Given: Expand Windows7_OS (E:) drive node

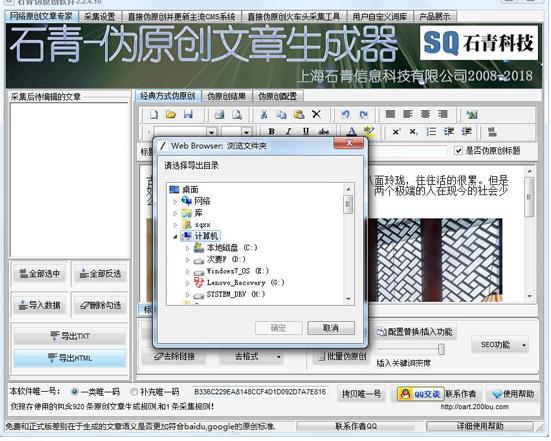Looking at the screenshot, I should 187,271.
